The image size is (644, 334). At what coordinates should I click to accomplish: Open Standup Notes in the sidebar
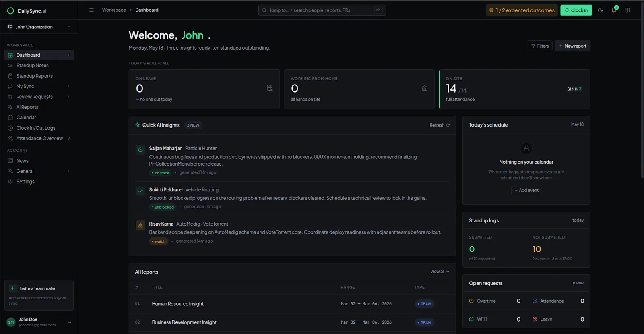[x=39, y=66]
